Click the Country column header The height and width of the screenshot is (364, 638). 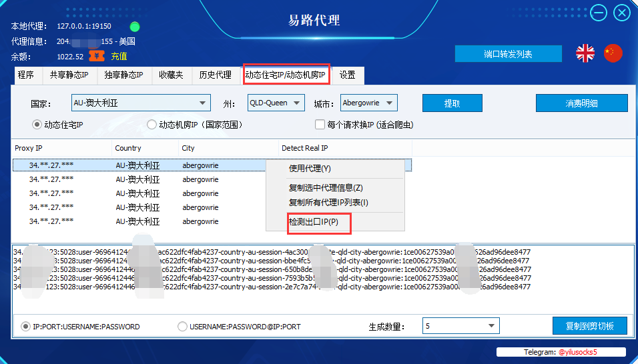coord(145,148)
